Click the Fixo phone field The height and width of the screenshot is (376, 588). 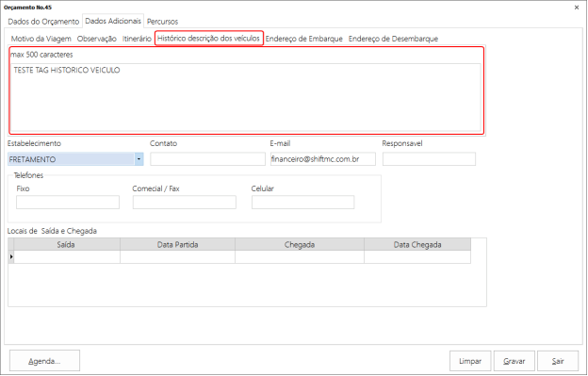tap(68, 202)
